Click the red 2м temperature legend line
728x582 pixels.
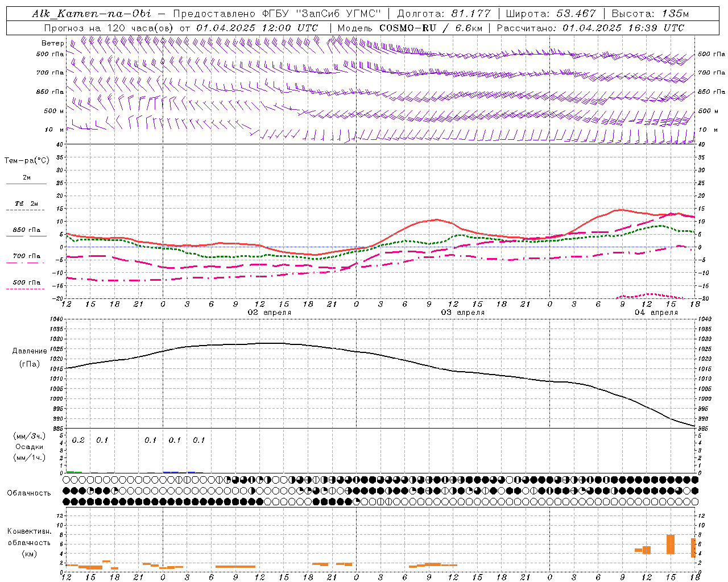pyautogui.click(x=26, y=184)
